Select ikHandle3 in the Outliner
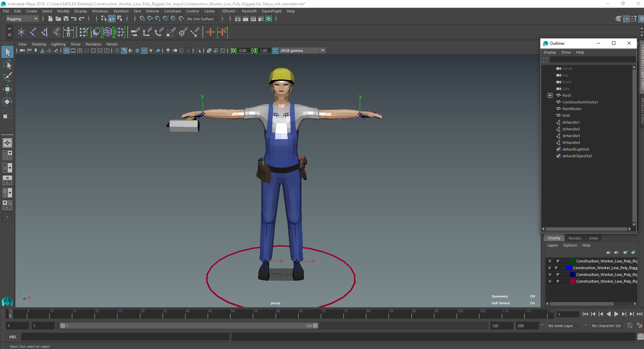This screenshot has width=644, height=349. [571, 136]
